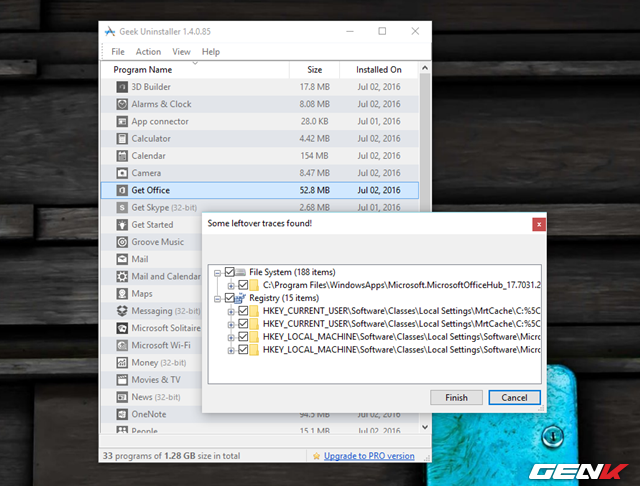
Task: Click the Microsoft Wi-Fi icon
Action: click(x=122, y=345)
